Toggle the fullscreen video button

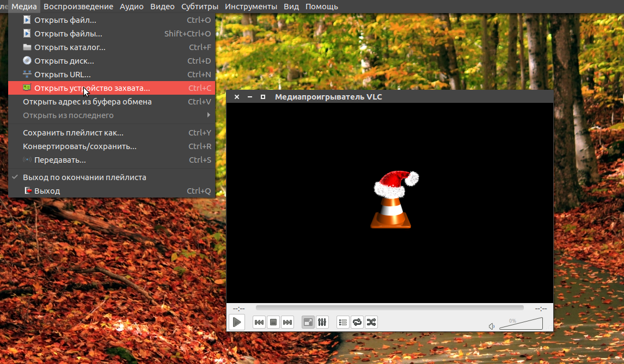tap(308, 322)
